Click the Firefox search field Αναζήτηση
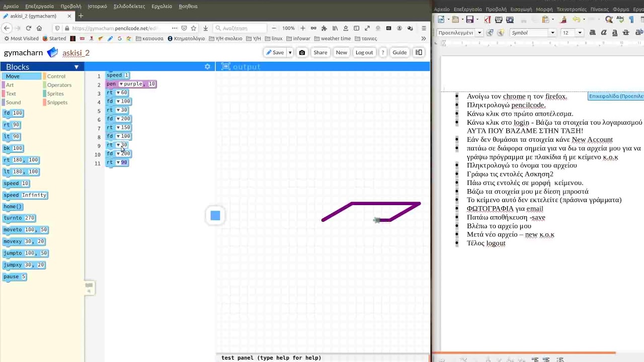 (x=239, y=28)
